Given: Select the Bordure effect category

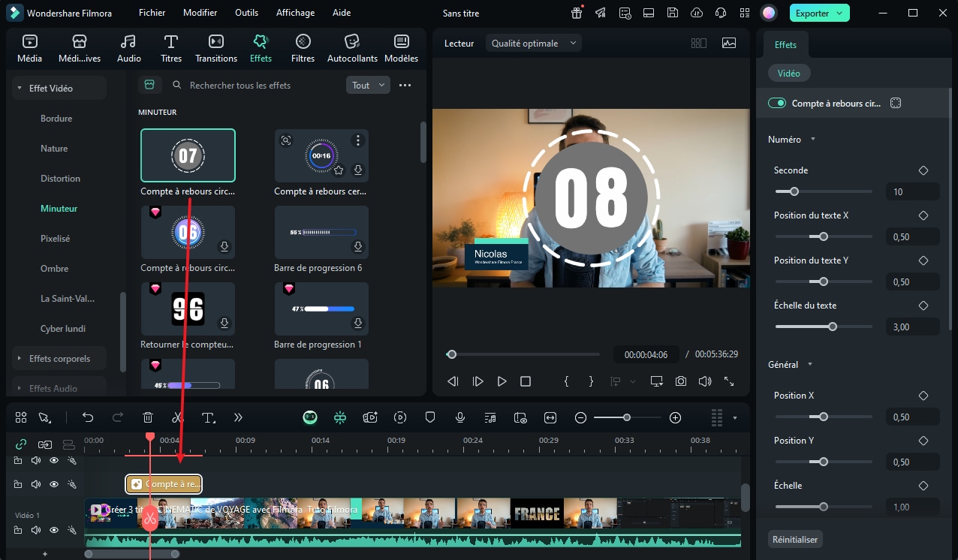Looking at the screenshot, I should [x=56, y=119].
